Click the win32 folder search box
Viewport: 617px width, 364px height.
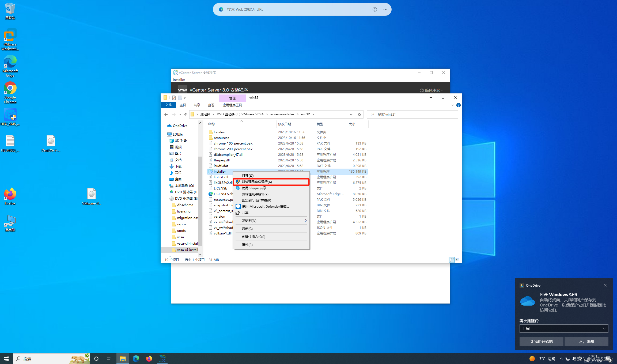click(x=412, y=114)
